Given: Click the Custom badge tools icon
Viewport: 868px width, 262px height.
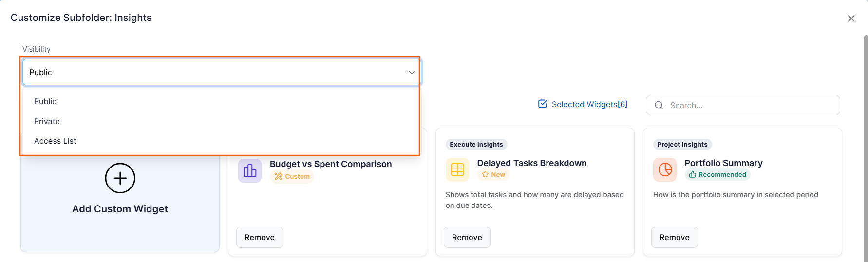Looking at the screenshot, I should coord(278,176).
